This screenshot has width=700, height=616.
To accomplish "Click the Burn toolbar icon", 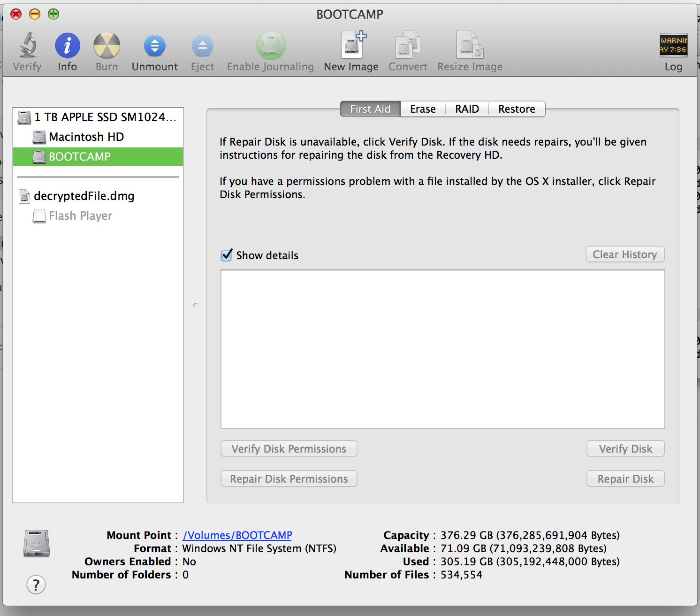I will click(x=107, y=46).
